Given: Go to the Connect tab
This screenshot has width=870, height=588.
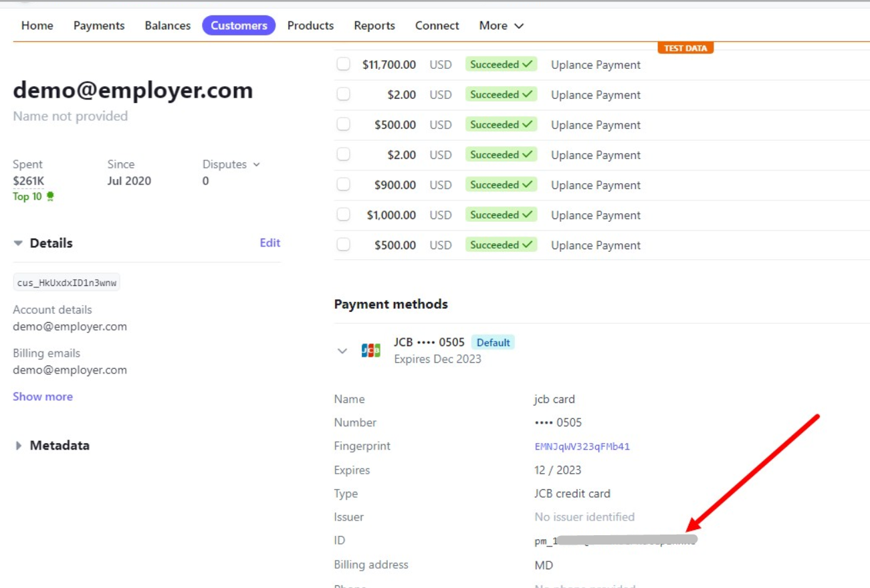Looking at the screenshot, I should coord(437,25).
